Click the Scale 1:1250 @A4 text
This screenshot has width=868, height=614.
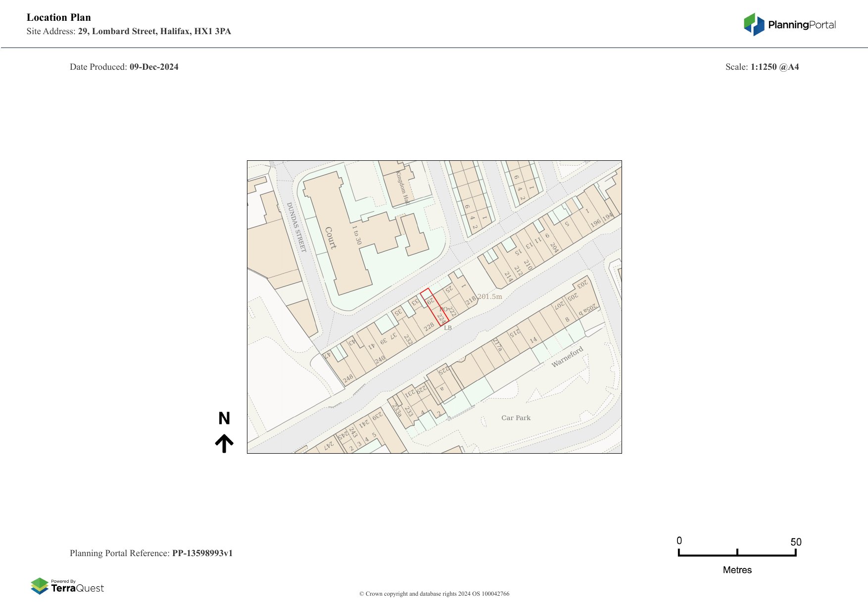pos(774,67)
